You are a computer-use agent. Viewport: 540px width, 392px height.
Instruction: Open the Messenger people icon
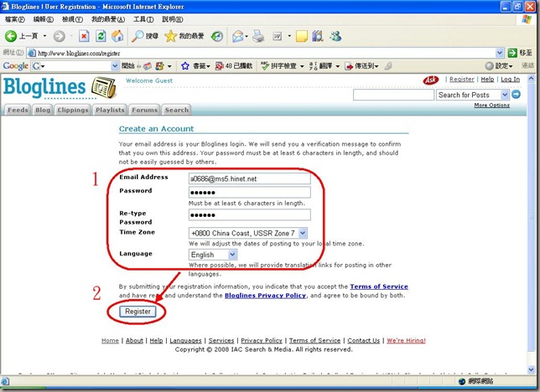[335, 36]
